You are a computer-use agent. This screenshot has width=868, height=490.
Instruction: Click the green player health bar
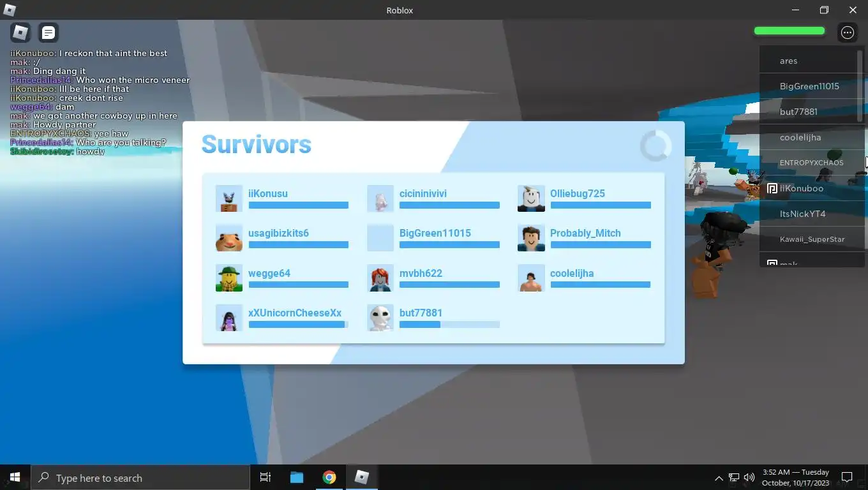click(x=789, y=31)
